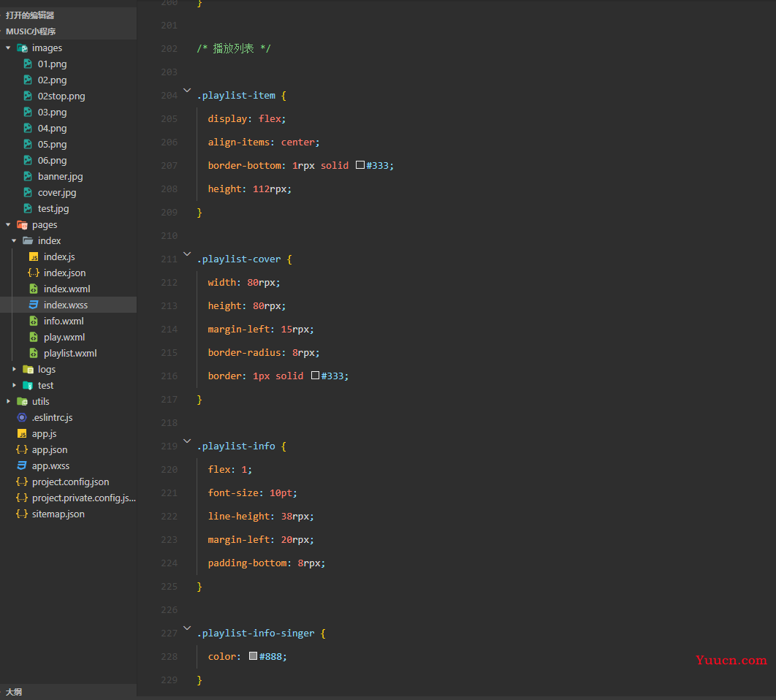Image resolution: width=776 pixels, height=700 pixels.
Task: Click the logs folder icon
Action: coord(28,369)
